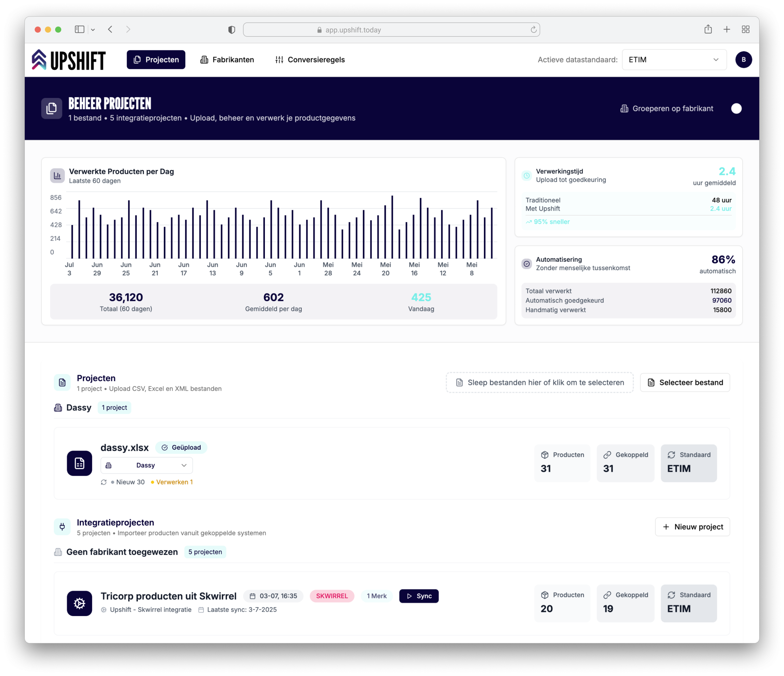Reload page with the address bar refresh icon
Viewport: 784px width, 676px height.
pos(533,30)
